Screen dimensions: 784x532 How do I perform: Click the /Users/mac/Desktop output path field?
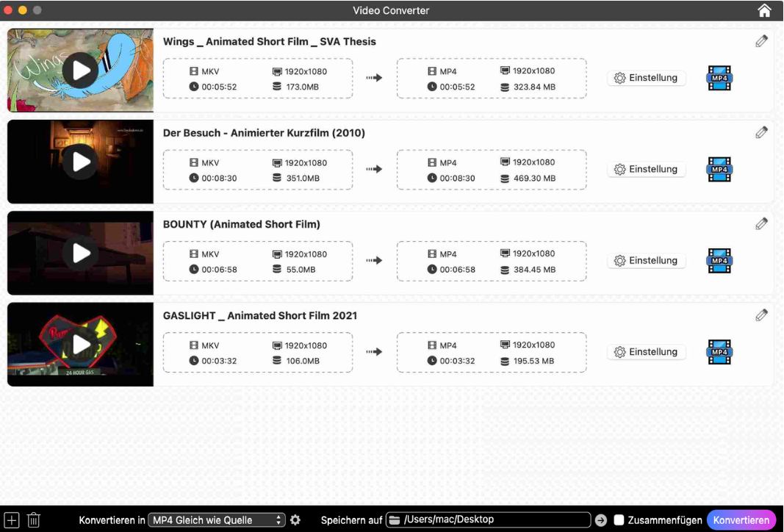pos(489,519)
